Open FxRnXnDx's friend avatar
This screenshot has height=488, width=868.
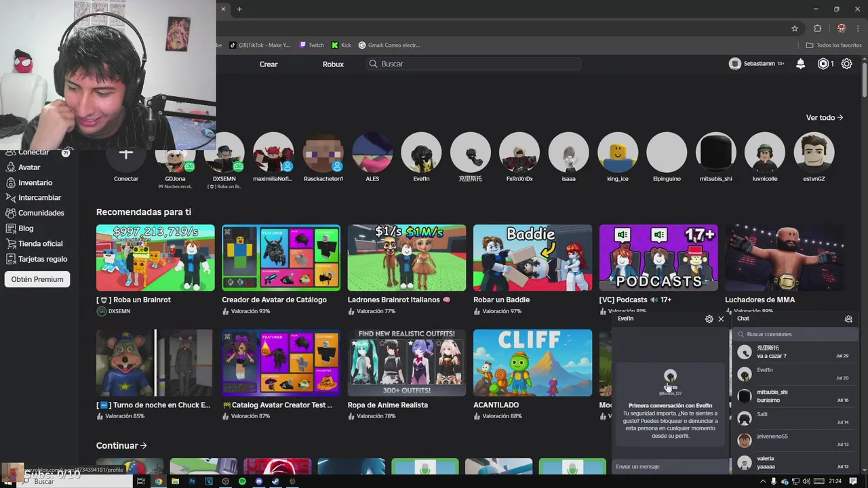(519, 152)
